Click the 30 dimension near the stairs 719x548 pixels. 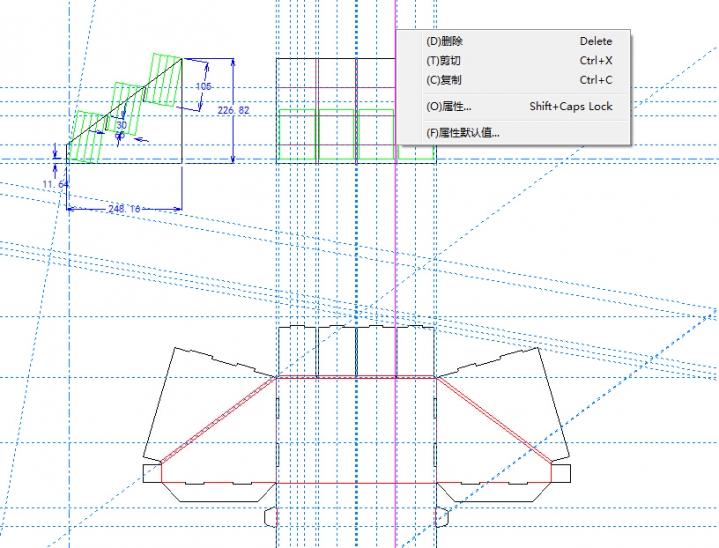tap(121, 126)
